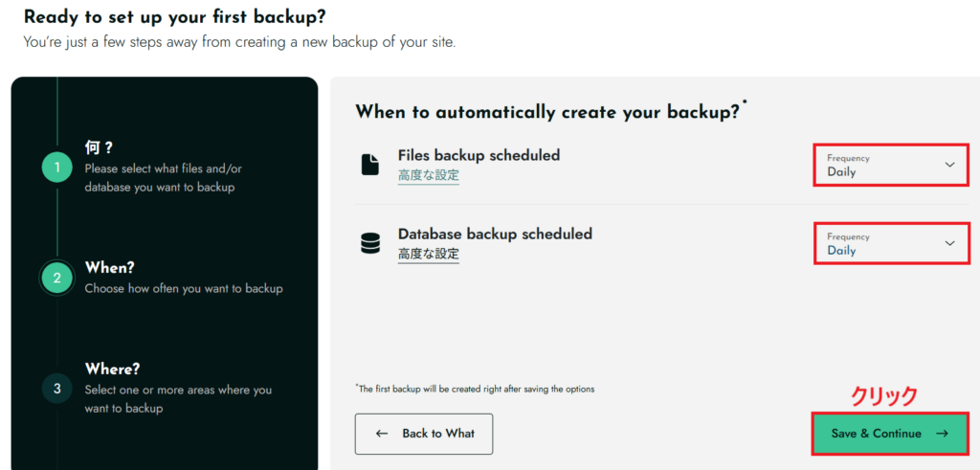Click the database stack icon

[x=369, y=243]
